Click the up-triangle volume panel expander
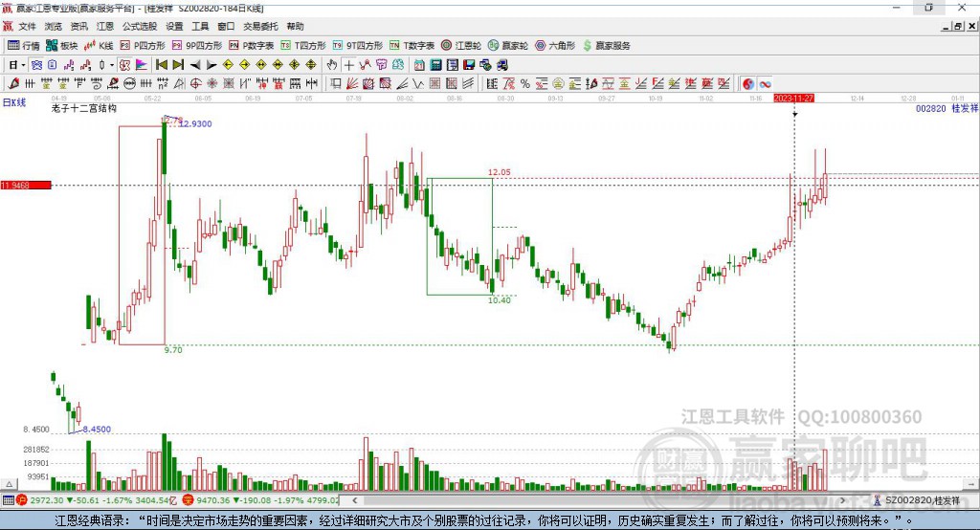980x530 pixels. point(9,484)
